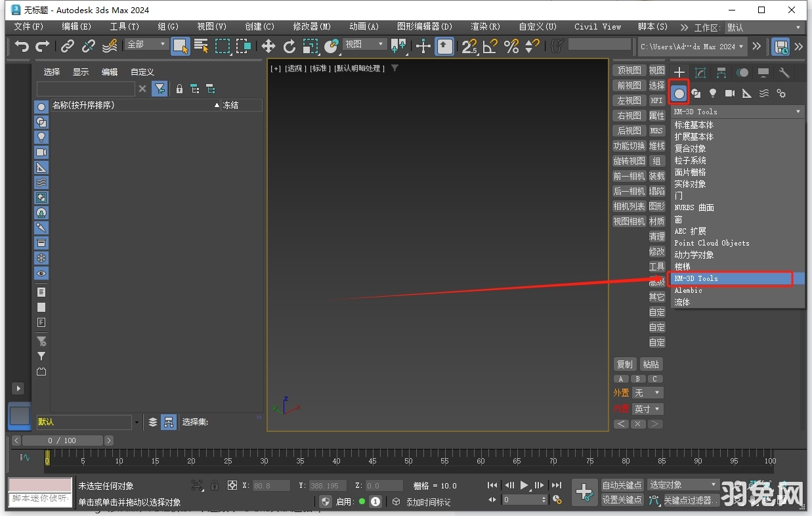Open the Modify command panel tab
Image resolution: width=812 pixels, height=516 pixels.
click(700, 72)
